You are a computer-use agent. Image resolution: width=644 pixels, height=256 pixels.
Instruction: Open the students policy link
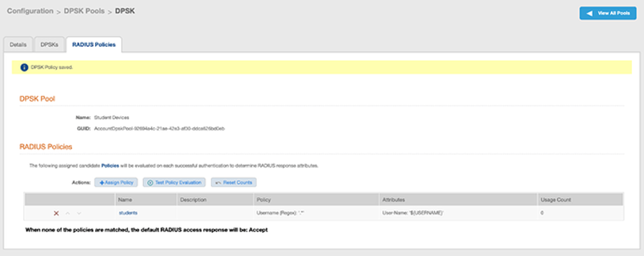[128, 213]
